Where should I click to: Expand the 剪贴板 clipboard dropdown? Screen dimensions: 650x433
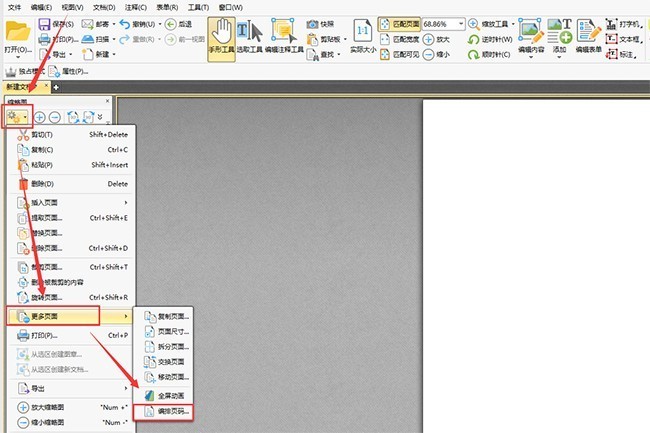tap(345, 39)
